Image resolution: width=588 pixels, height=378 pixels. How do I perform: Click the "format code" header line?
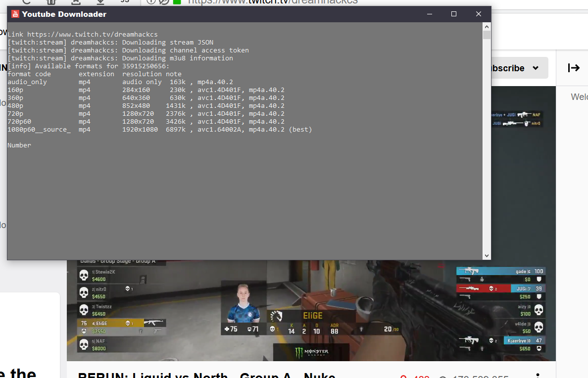point(95,74)
